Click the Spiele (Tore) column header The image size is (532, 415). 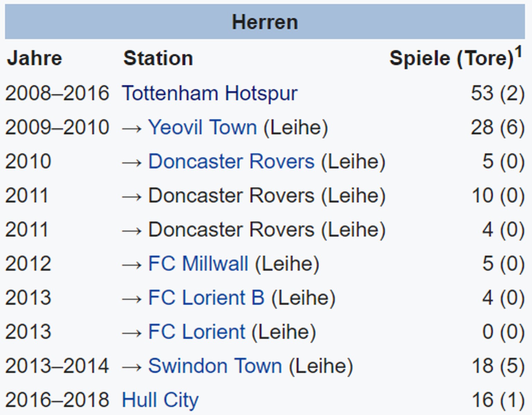pos(451,58)
